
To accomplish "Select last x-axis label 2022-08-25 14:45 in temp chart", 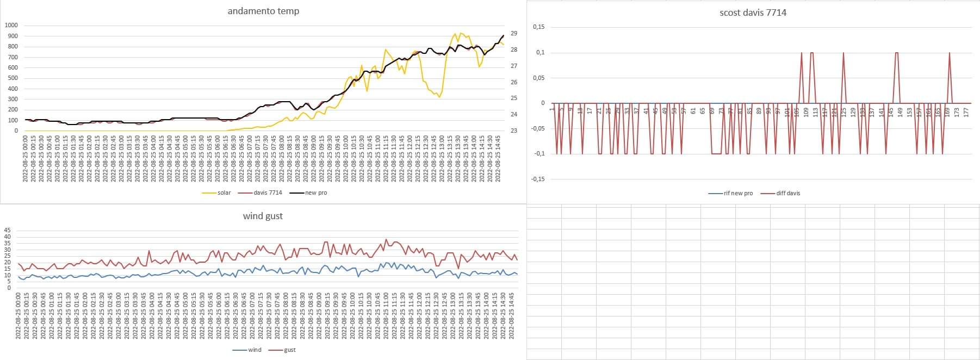I will pyautogui.click(x=499, y=159).
